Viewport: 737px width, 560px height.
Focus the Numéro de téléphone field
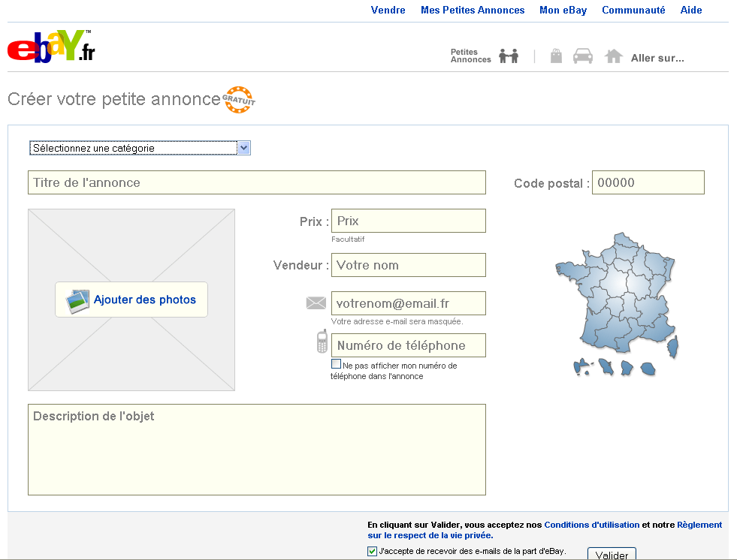tap(409, 345)
